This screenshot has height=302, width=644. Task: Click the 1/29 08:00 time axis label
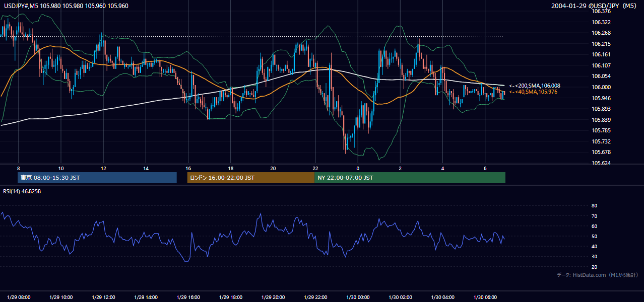[x=18, y=297]
